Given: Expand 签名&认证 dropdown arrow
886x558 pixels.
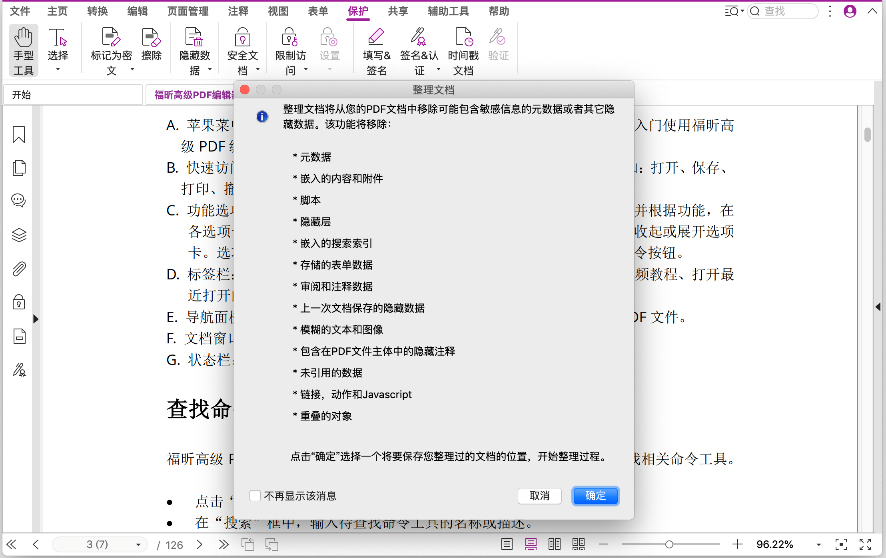Looking at the screenshot, I should pos(438,69).
